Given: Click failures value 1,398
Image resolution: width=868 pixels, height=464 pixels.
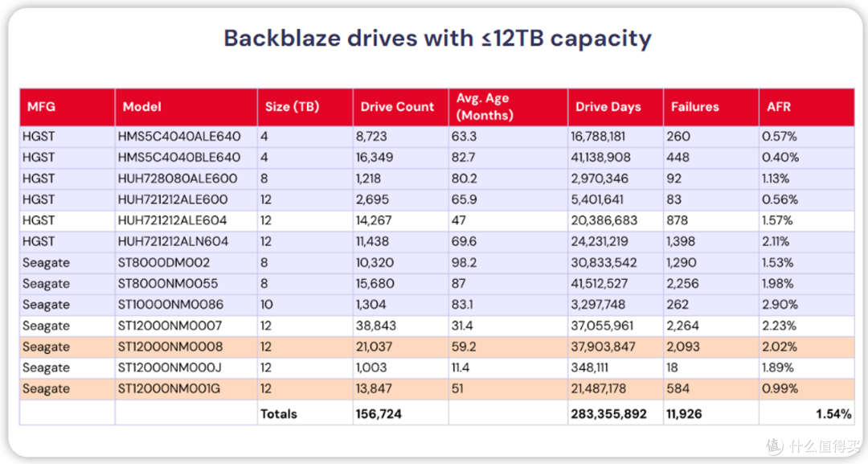Looking at the screenshot, I should coord(681,241).
